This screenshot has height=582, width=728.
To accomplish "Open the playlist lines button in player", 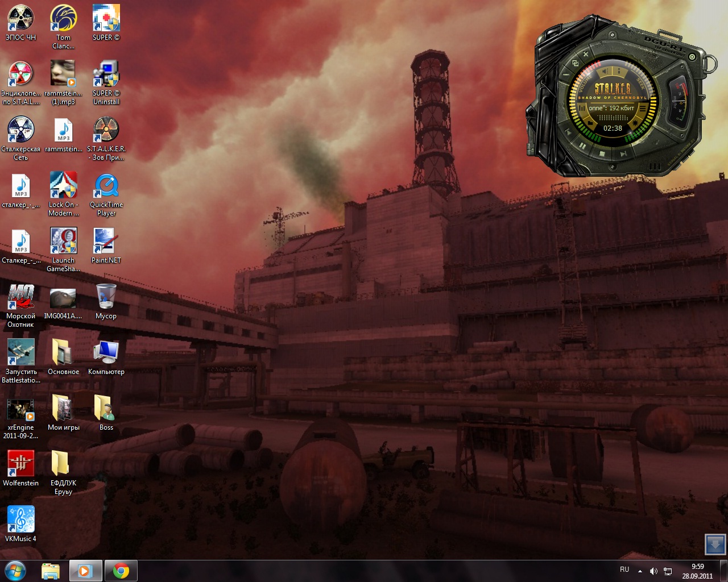I will (x=643, y=108).
